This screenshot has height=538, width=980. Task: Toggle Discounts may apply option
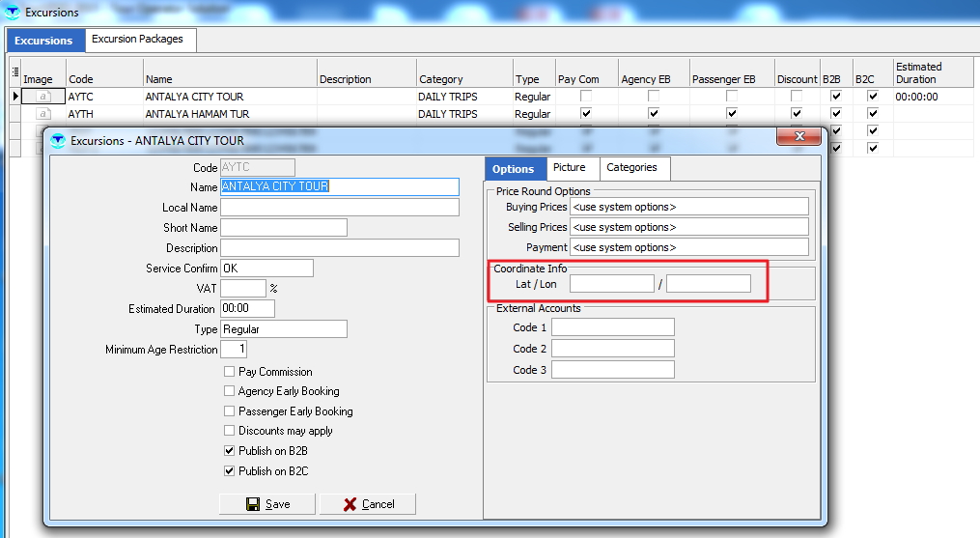pos(229,431)
